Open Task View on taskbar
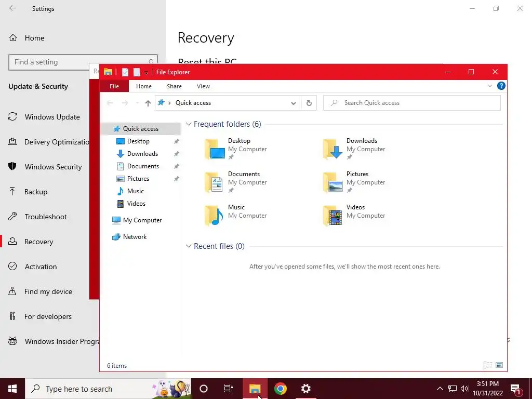The height and width of the screenshot is (399, 532). (229, 389)
